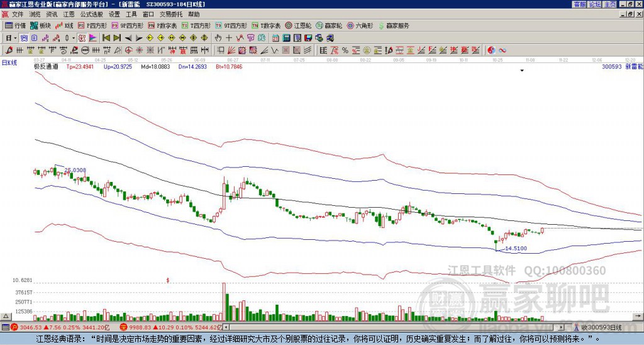Open the 帮助 menu
Image resolution: width=644 pixels, height=345 pixels.
(x=194, y=14)
